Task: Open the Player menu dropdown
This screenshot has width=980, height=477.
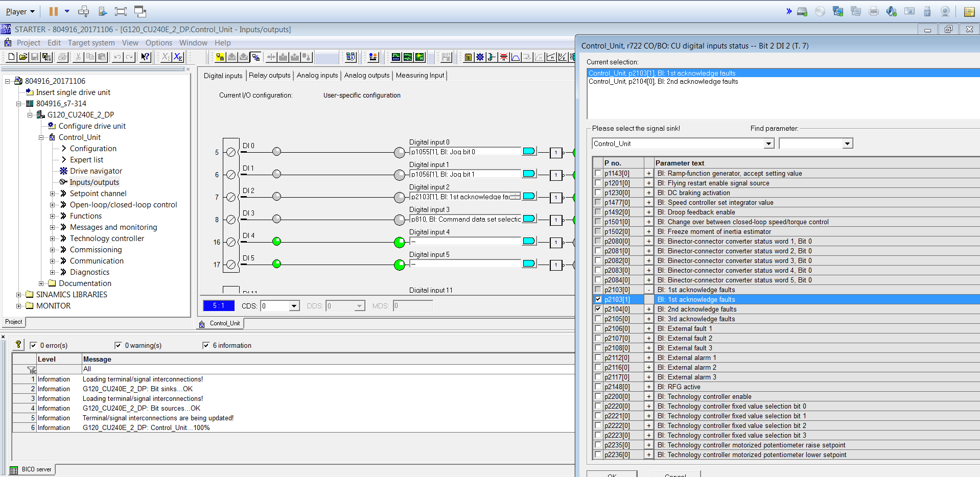Action: coord(20,11)
